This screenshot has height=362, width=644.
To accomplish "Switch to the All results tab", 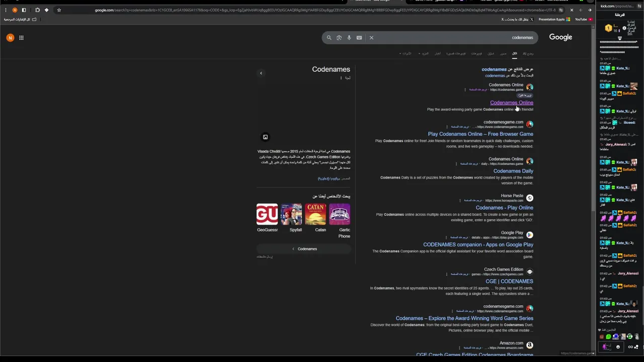I will tap(514, 53).
